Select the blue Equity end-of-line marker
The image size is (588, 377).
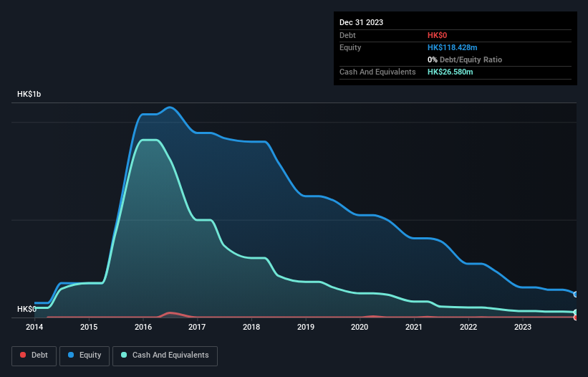[576, 295]
